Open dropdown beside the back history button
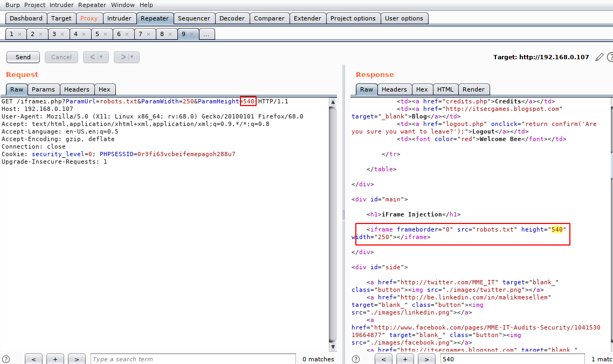 pyautogui.click(x=101, y=57)
